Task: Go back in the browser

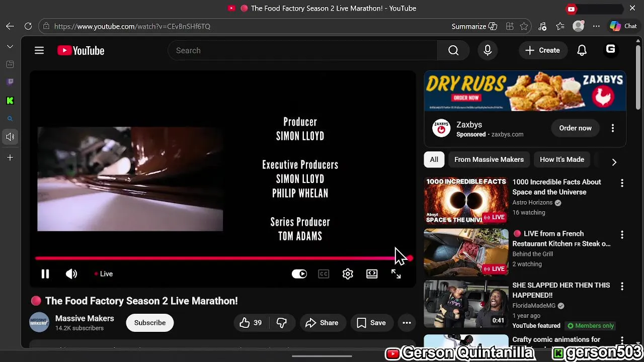Action: click(x=10, y=26)
